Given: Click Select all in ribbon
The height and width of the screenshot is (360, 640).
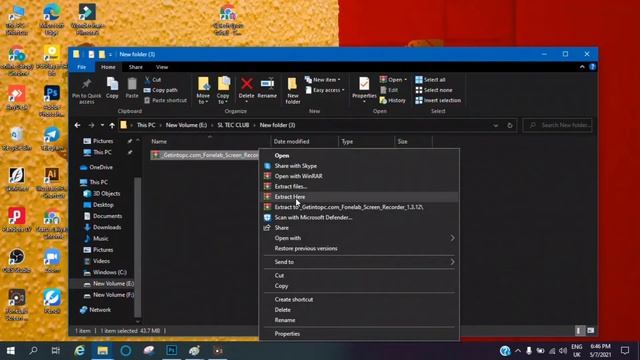Looking at the screenshot, I should pos(430,80).
